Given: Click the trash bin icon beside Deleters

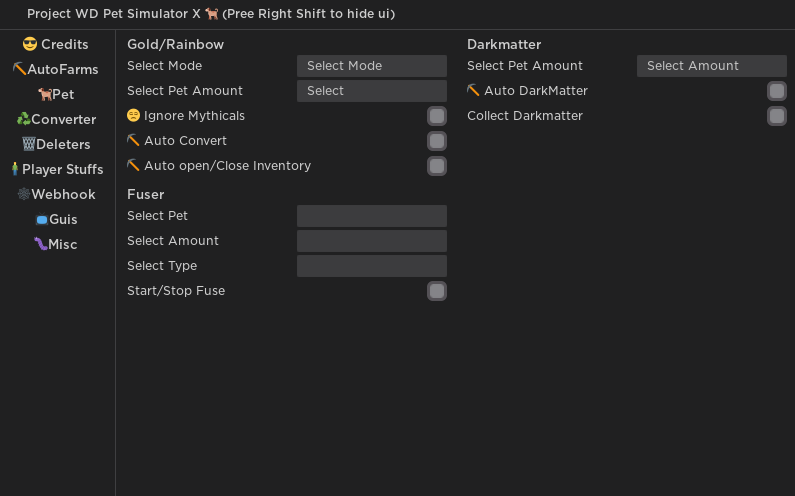Looking at the screenshot, I should click(x=28, y=144).
